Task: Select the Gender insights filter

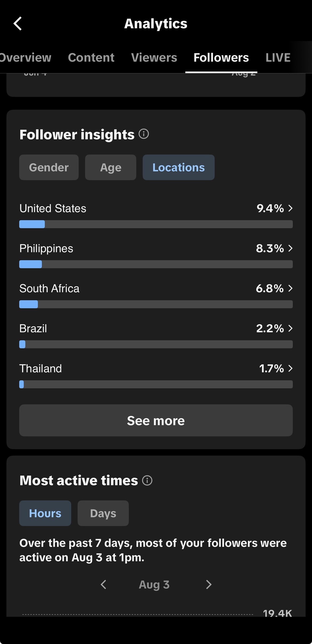Action: 49,167
